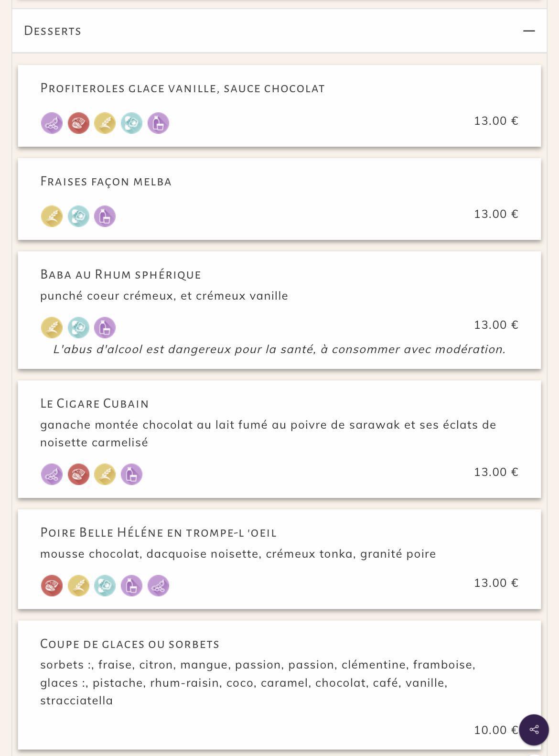Click milk bottle icon on Fraises façon melba

pos(105,216)
